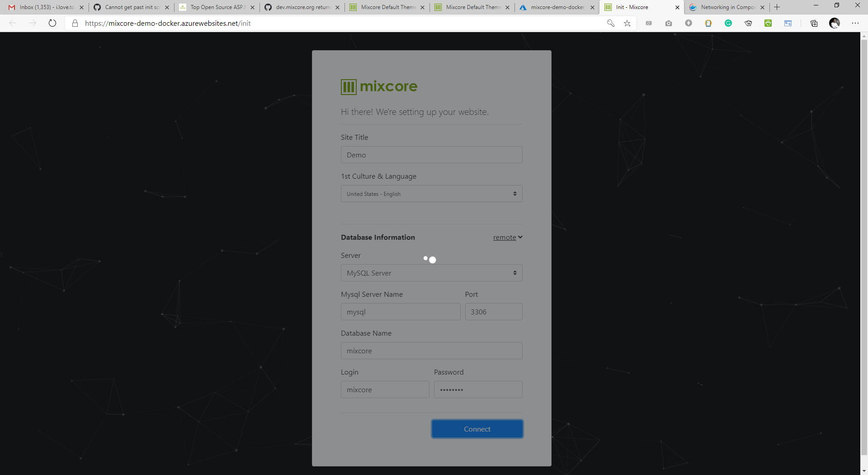The image size is (868, 475).
Task: Open the password key icon in address bar
Action: pyautogui.click(x=610, y=23)
